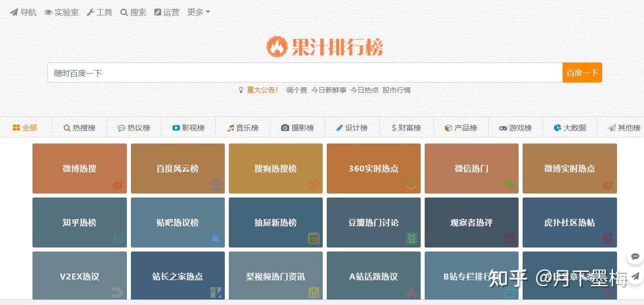This screenshot has width=644, height=305.
Task: Click the icon on 站长之家热点 card
Action: point(216,292)
